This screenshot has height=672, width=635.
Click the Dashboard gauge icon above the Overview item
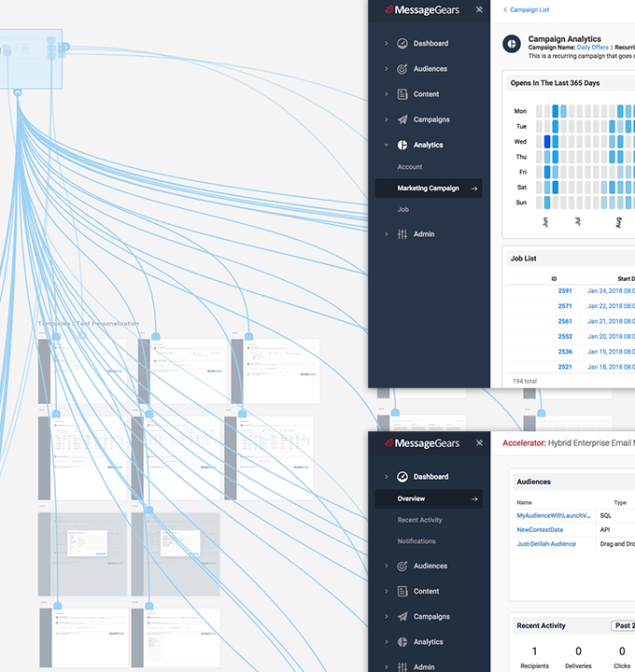tap(402, 477)
